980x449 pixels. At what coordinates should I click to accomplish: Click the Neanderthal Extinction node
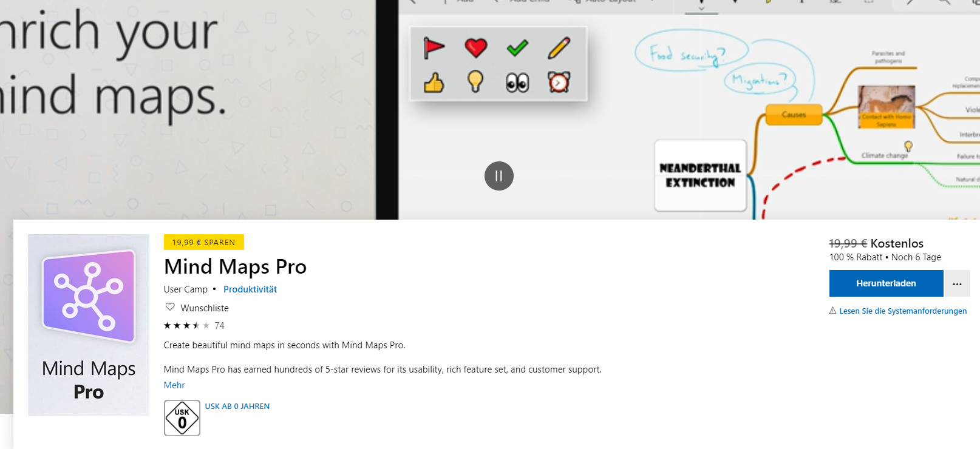(700, 175)
